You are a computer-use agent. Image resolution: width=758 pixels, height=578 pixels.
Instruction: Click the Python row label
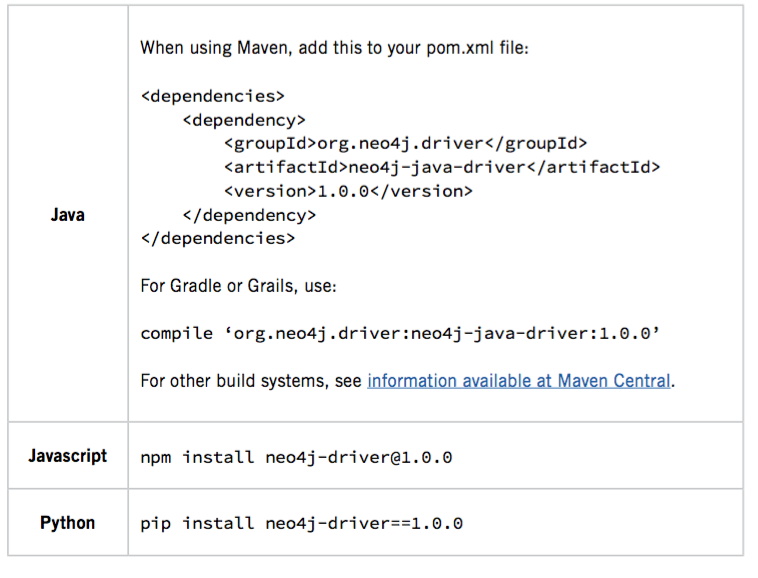[x=67, y=523]
